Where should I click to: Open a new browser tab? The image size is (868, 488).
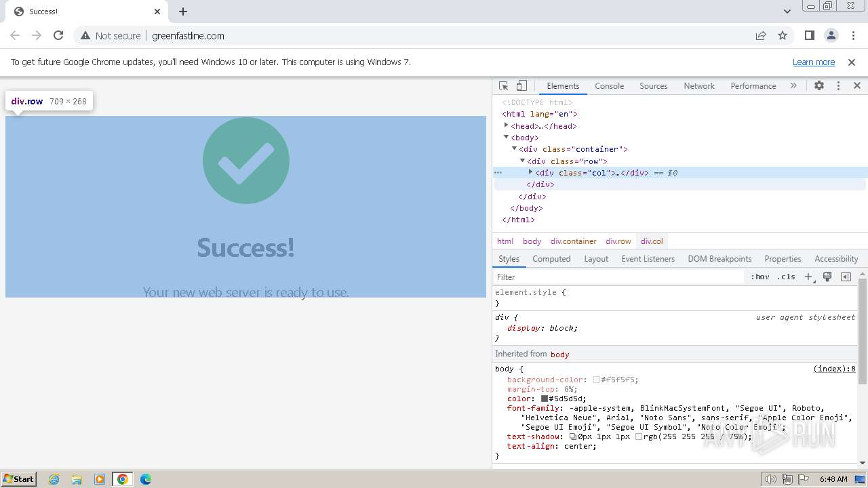click(183, 12)
